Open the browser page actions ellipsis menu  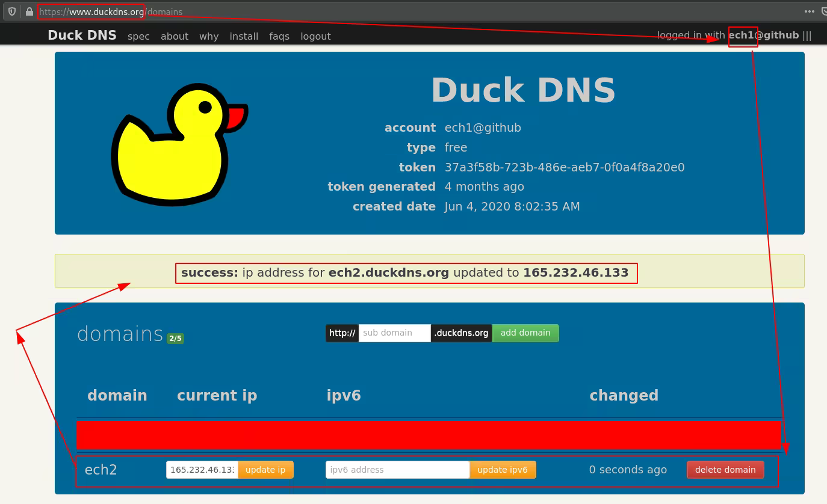pos(810,11)
